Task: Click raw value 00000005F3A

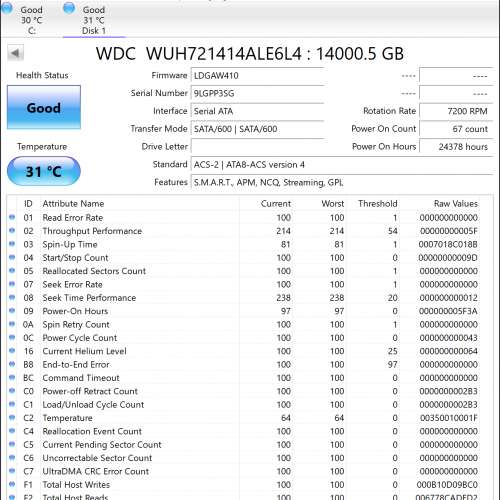Action: 448,311
